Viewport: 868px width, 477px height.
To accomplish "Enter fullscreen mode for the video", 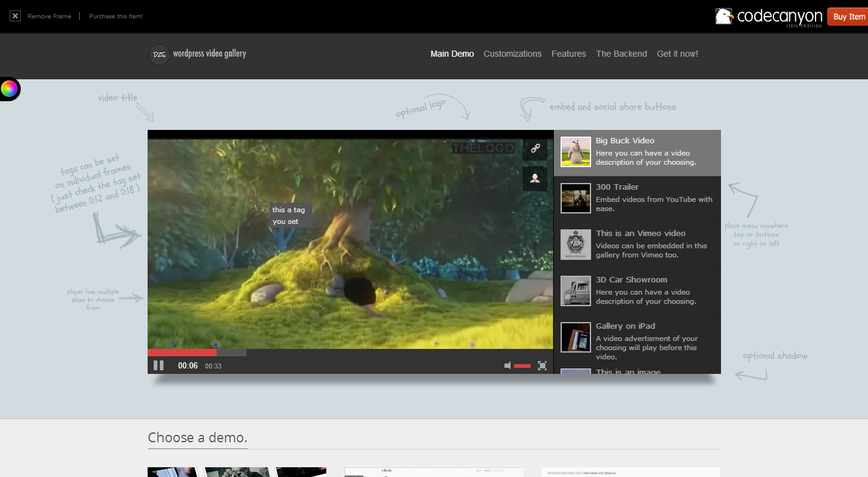I will [x=542, y=365].
